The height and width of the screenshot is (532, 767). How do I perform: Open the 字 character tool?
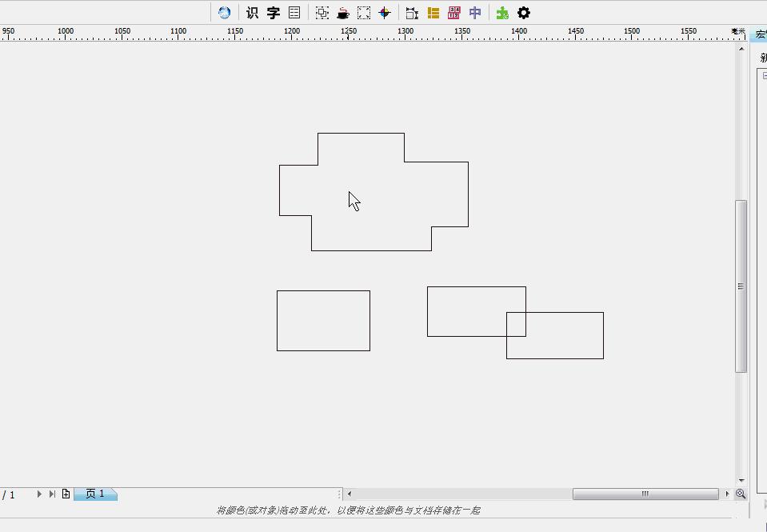click(272, 12)
